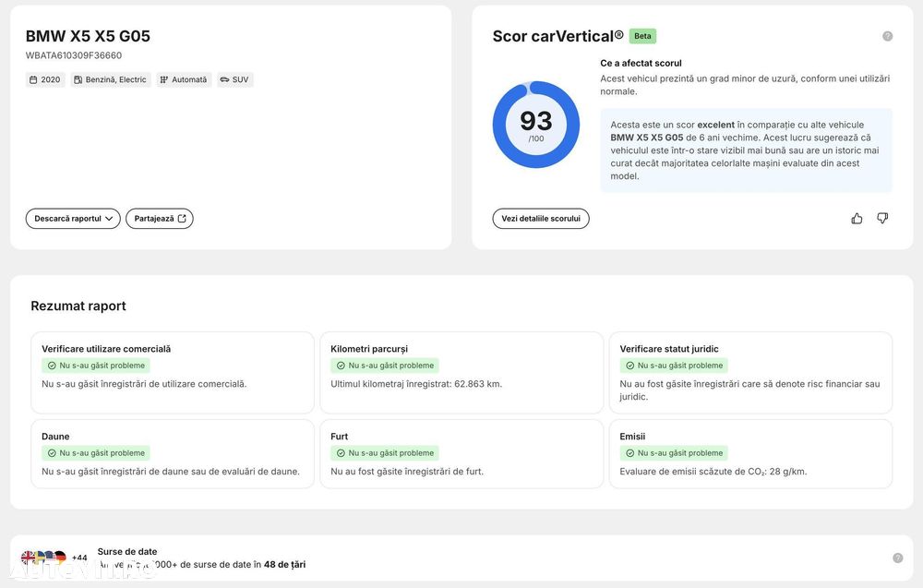Click the +44 countries counter
This screenshot has height=588, width=923.
coord(79,558)
